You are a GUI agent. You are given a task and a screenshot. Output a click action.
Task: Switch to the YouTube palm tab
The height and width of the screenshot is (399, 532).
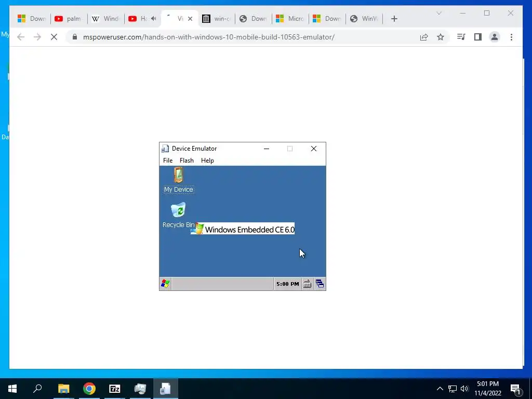tap(69, 19)
